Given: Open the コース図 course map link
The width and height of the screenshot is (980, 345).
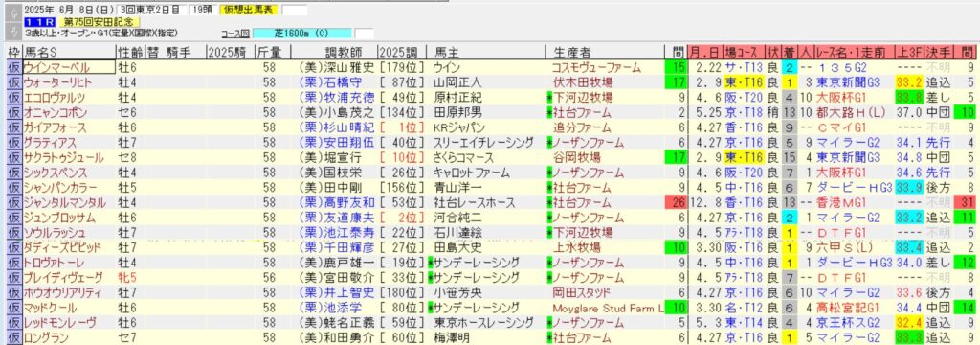Looking at the screenshot, I should (235, 34).
